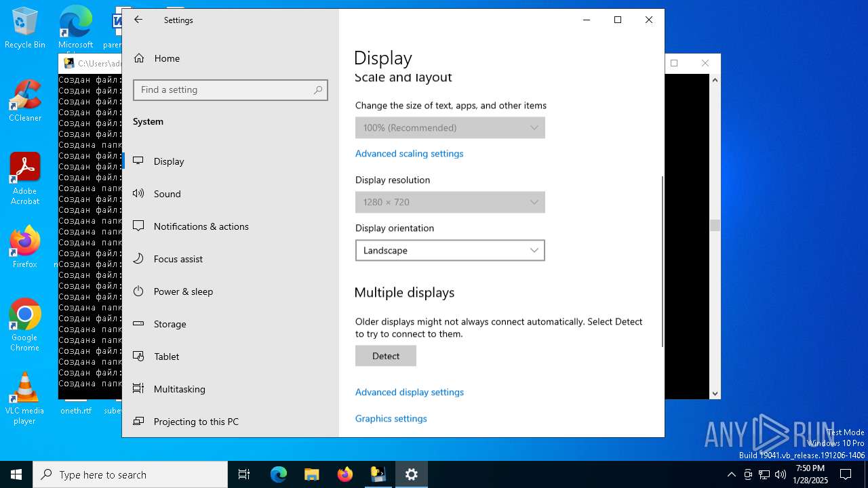Select Google Chrome desktop shortcut
Viewport: 868px width, 488px height.
(x=25, y=325)
